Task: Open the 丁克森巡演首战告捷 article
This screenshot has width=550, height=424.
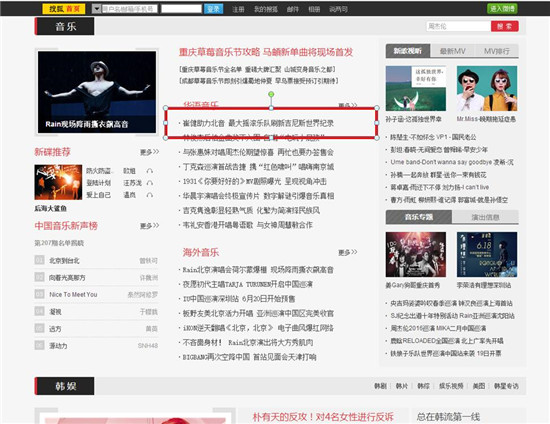Action: coord(258,167)
